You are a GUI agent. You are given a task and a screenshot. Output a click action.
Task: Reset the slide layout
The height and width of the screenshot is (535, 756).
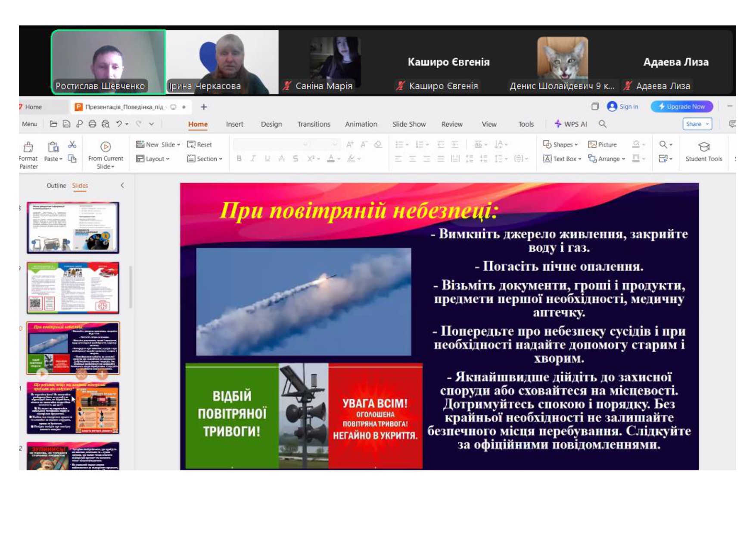pyautogui.click(x=199, y=144)
